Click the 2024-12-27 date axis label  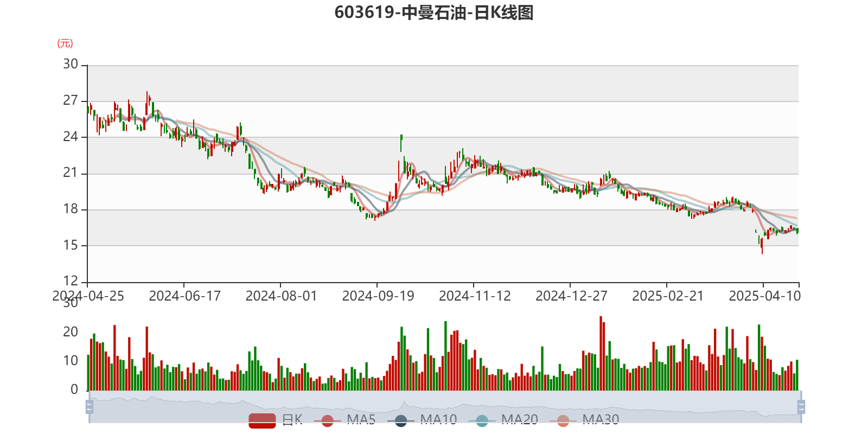pyautogui.click(x=571, y=296)
